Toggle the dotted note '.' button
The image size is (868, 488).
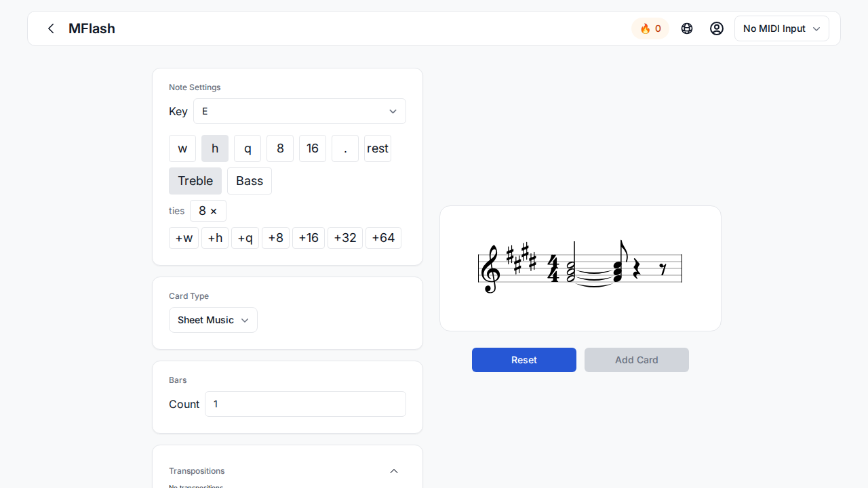pyautogui.click(x=345, y=148)
